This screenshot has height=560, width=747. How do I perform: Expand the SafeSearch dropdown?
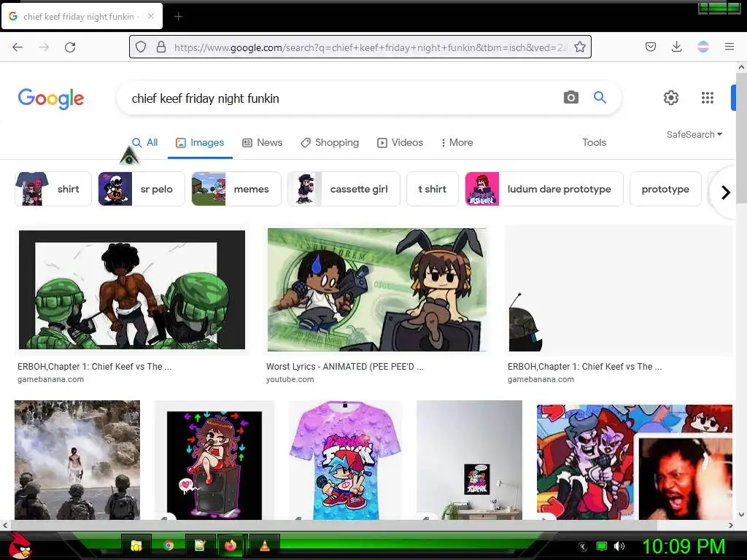(694, 135)
